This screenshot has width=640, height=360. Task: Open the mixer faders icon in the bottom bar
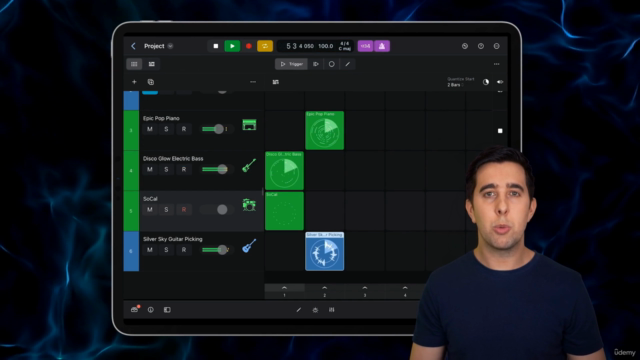[x=331, y=310]
